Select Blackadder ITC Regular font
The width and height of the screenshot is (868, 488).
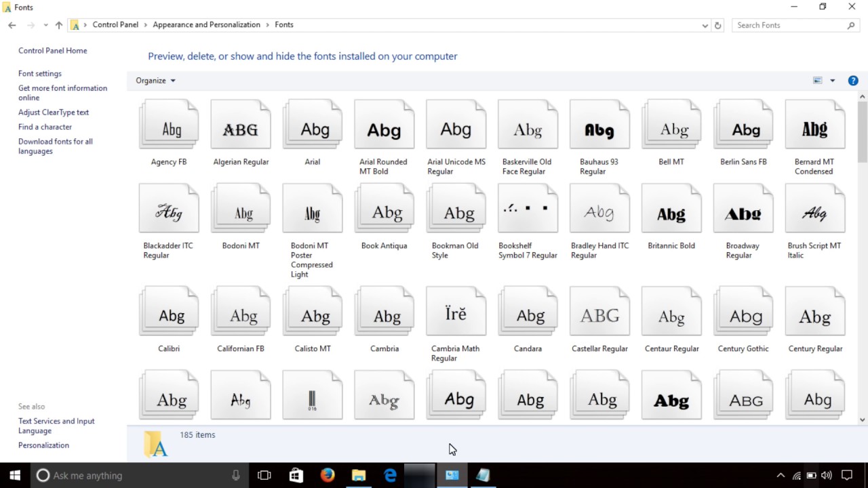tap(169, 208)
